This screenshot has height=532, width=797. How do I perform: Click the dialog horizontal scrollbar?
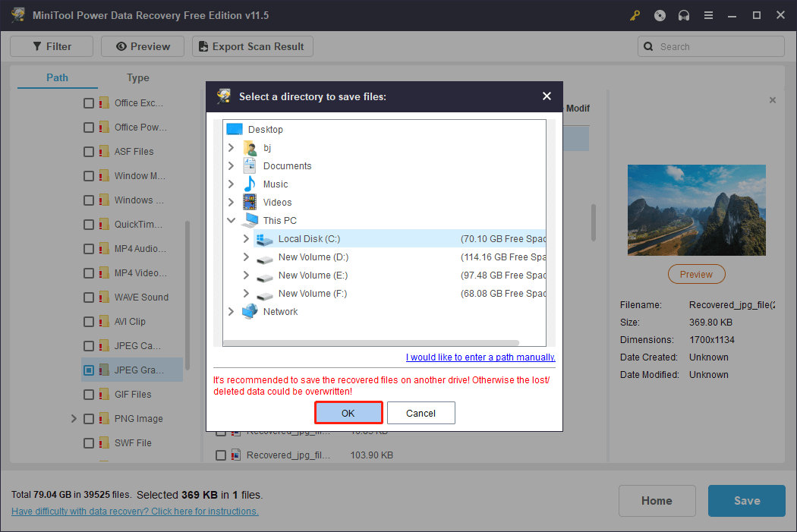click(371, 343)
